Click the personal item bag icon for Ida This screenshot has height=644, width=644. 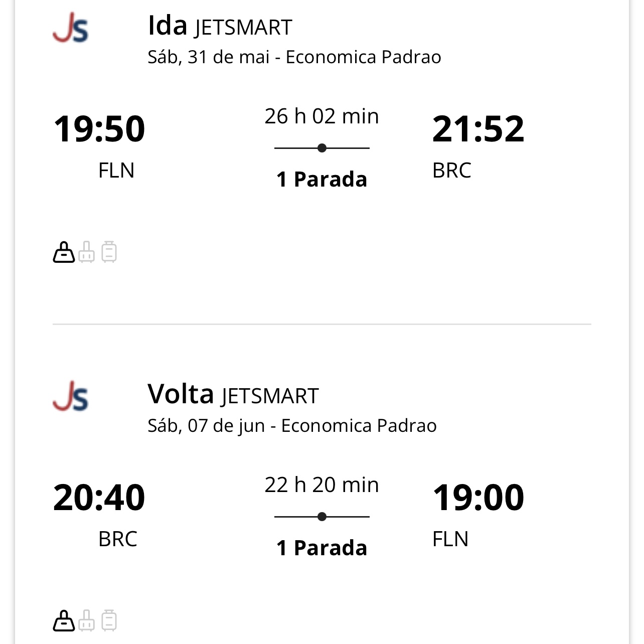pyautogui.click(x=64, y=252)
